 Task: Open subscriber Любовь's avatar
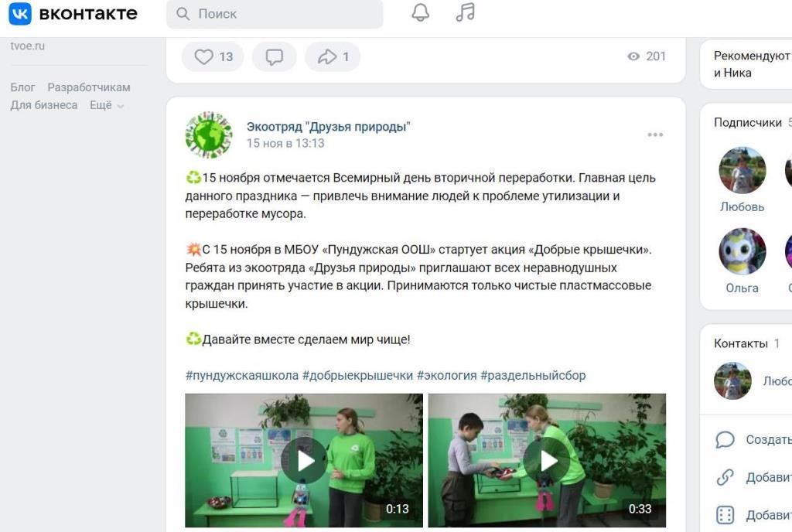click(x=742, y=171)
